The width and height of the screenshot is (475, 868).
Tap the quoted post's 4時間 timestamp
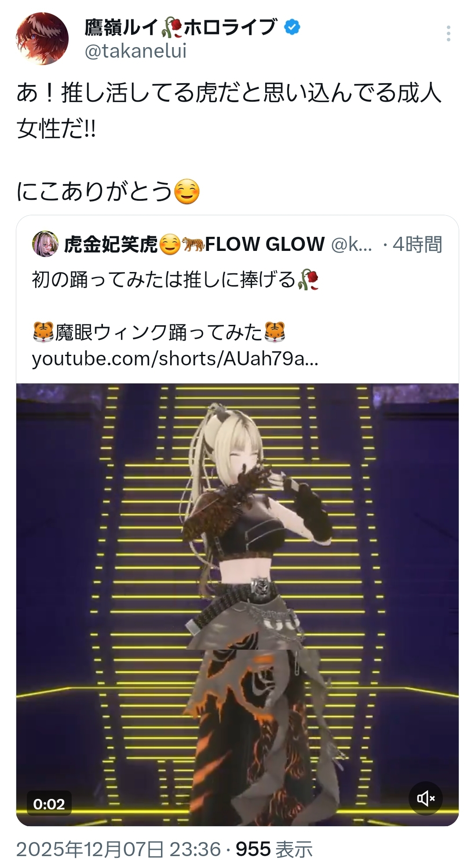point(417,244)
